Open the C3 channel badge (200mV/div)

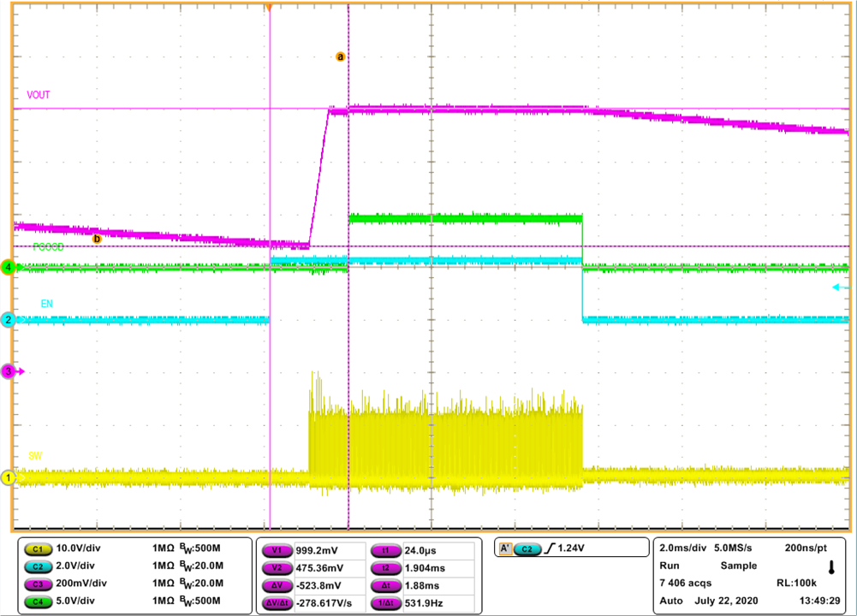36,583
